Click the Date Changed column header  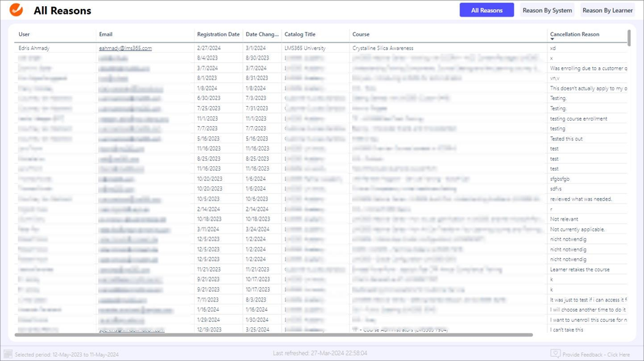click(262, 34)
